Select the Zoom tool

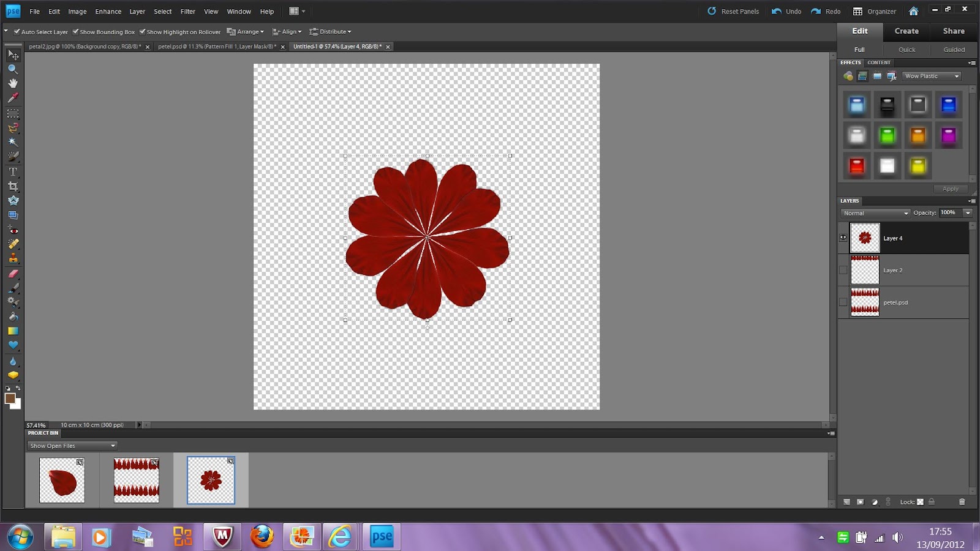(x=13, y=69)
